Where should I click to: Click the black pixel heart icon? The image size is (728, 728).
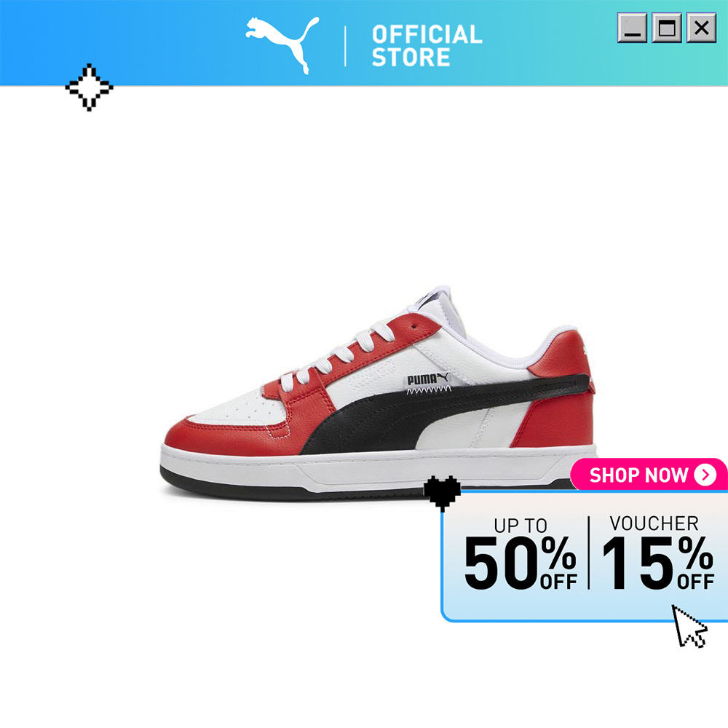point(443,493)
